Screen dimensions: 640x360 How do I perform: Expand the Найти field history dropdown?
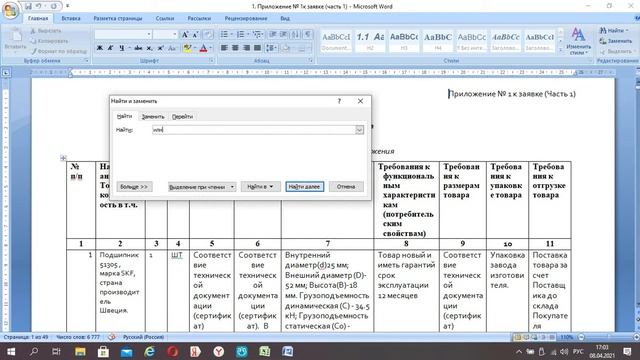point(359,130)
